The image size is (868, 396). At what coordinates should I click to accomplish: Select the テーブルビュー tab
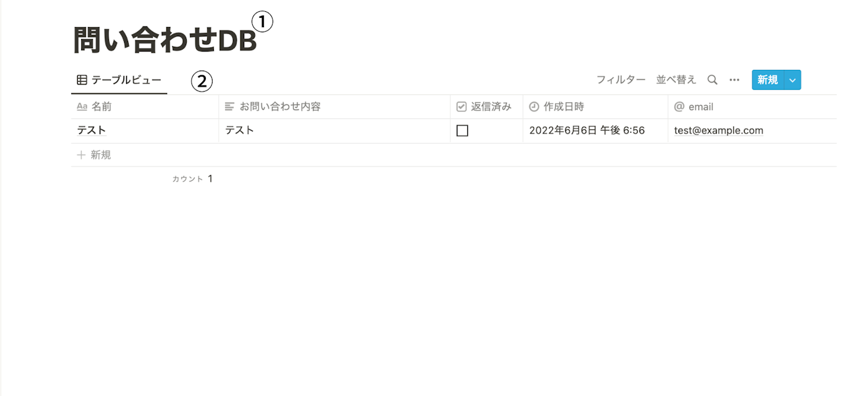pyautogui.click(x=119, y=80)
